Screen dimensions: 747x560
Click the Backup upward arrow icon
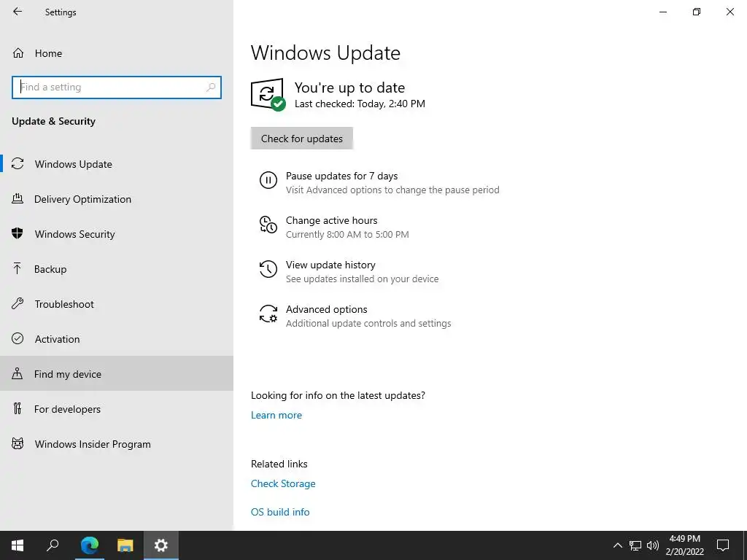18,268
